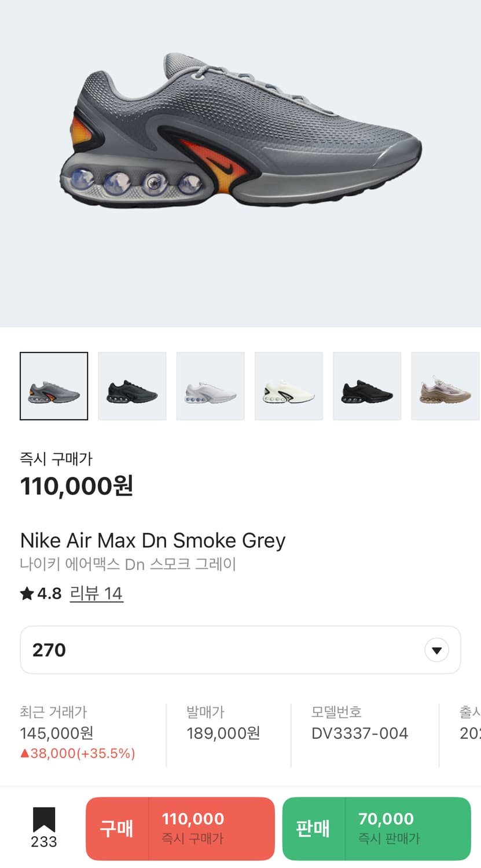
Task: Tap the 최근 거래가 145,000원 value
Action: tap(57, 733)
